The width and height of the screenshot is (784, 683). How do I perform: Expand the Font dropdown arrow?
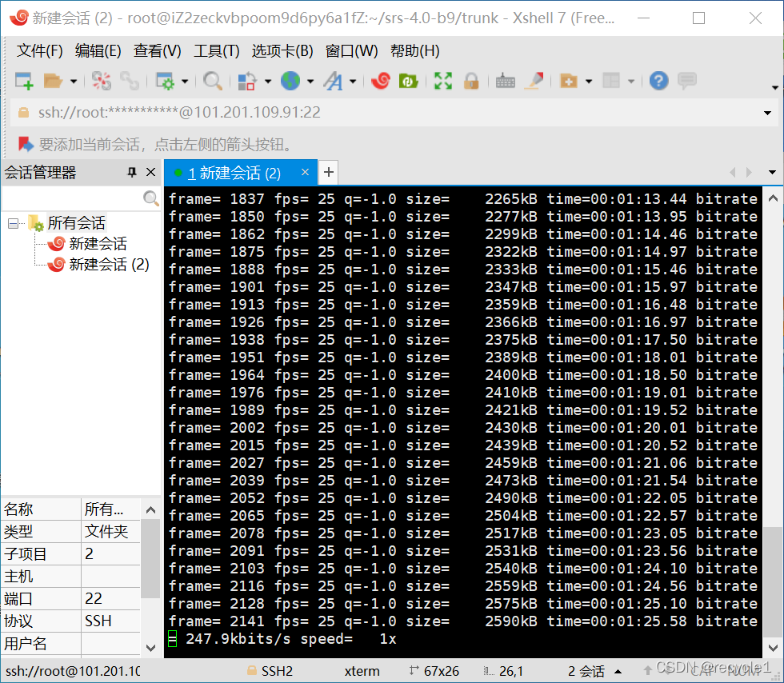point(353,81)
